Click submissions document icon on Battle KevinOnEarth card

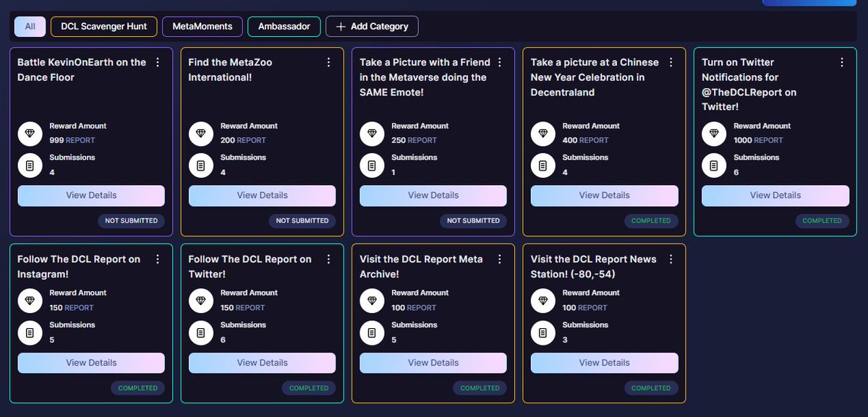tap(30, 165)
